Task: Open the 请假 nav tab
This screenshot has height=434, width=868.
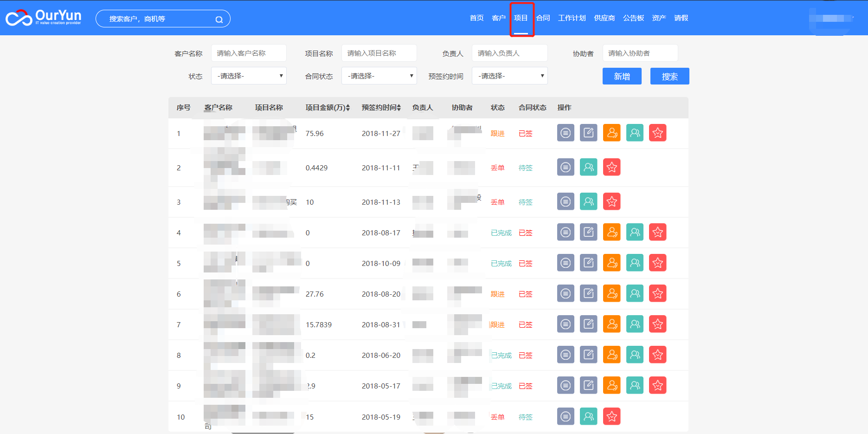Action: (681, 18)
